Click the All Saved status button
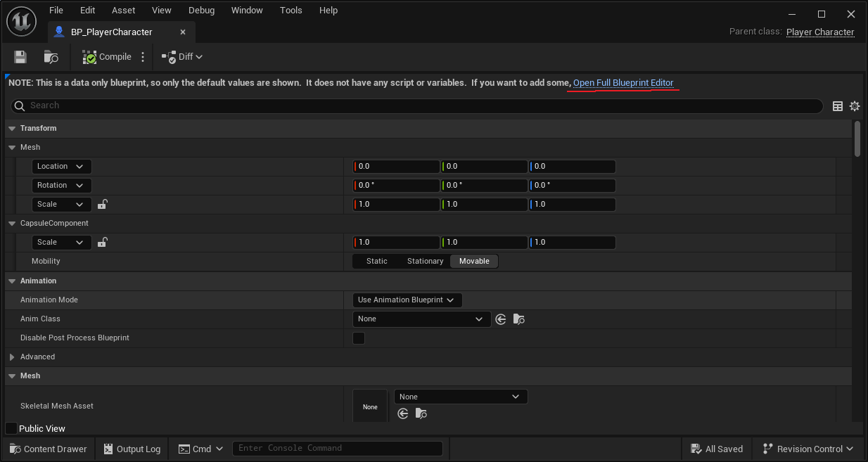 (x=717, y=449)
